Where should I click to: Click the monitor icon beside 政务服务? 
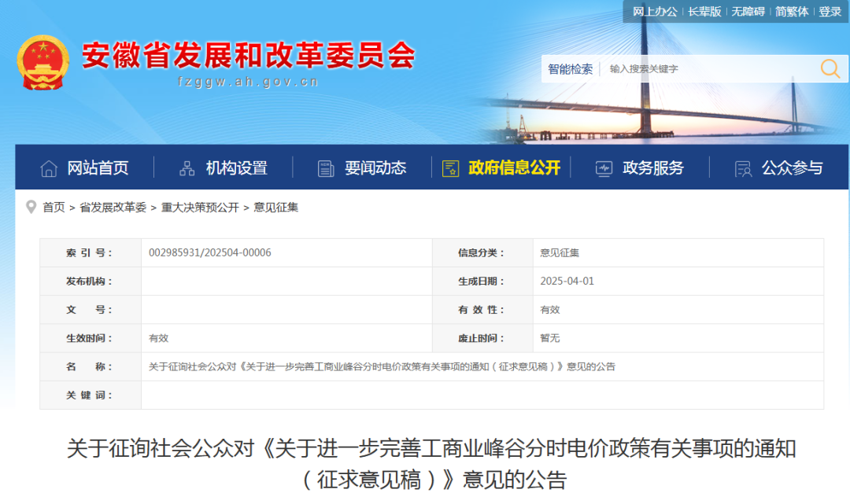coord(604,168)
